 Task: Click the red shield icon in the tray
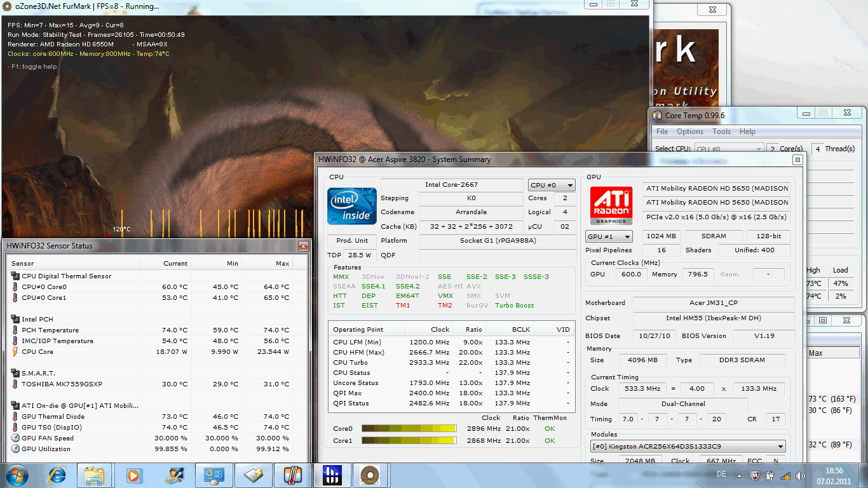pos(756,475)
